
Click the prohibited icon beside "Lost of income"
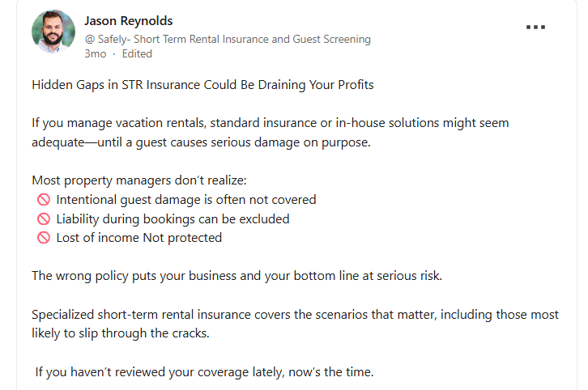44,238
